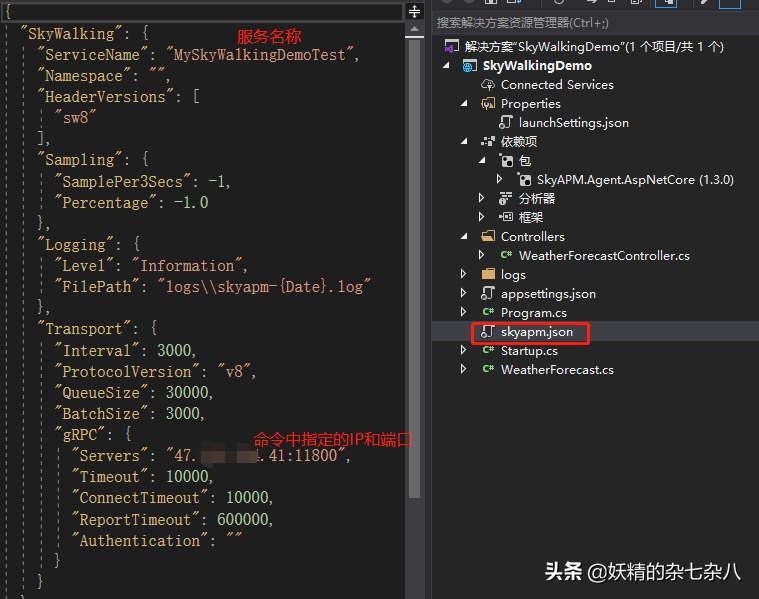Image resolution: width=759 pixels, height=599 pixels.
Task: Click the "sw8" value in the editor
Action: coord(76,118)
